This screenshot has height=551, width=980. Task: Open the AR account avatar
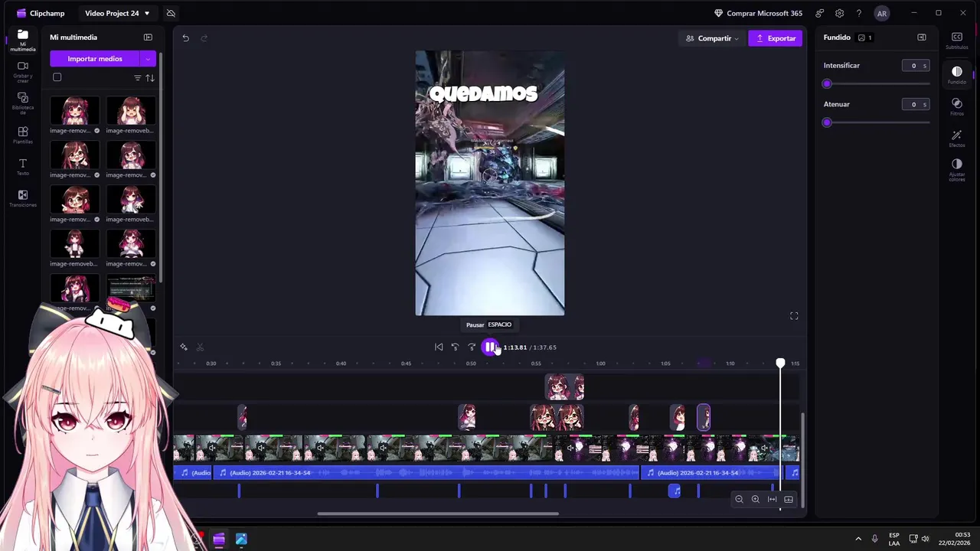click(x=882, y=13)
